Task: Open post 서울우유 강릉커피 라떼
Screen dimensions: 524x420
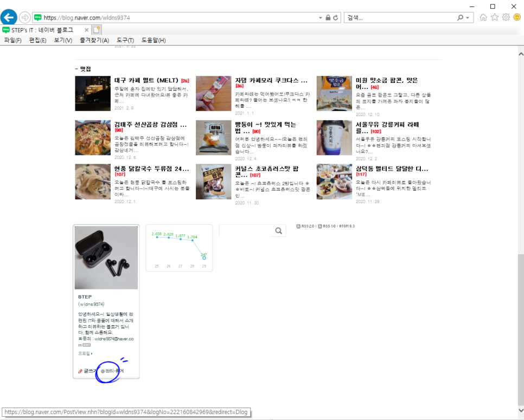Action: [387, 128]
